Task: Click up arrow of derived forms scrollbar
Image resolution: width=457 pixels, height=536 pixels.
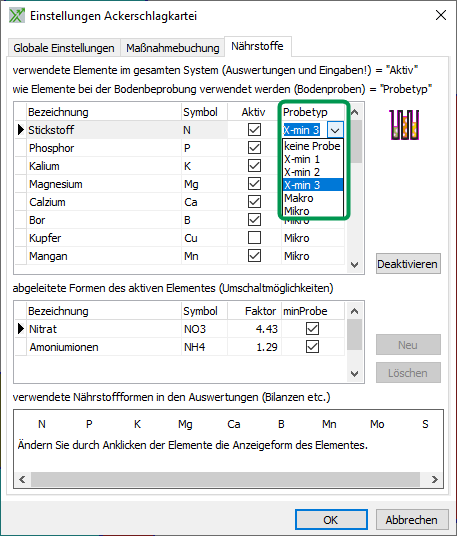Action: coord(354,311)
